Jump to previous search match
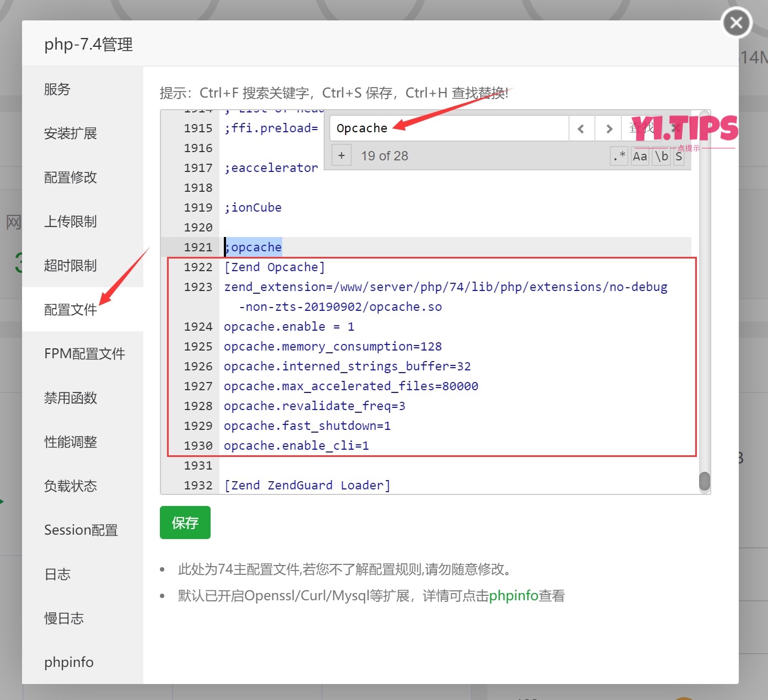The image size is (768, 700). (x=581, y=128)
